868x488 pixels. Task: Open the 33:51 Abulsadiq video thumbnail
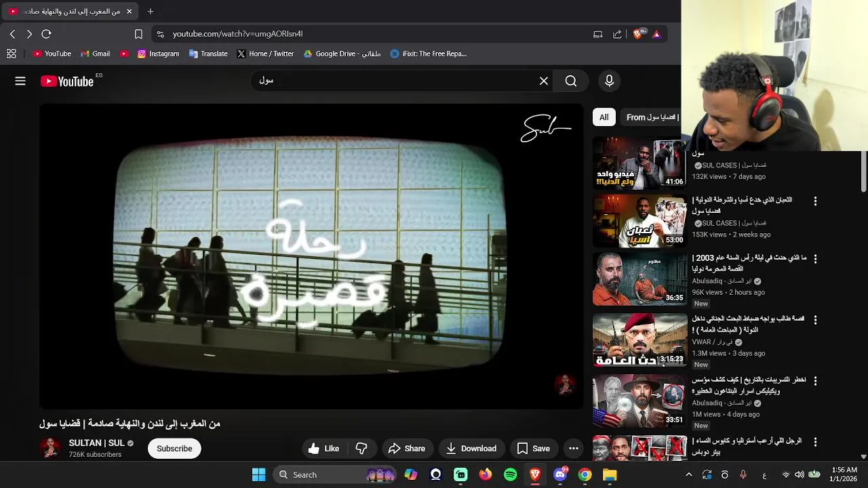(x=639, y=401)
